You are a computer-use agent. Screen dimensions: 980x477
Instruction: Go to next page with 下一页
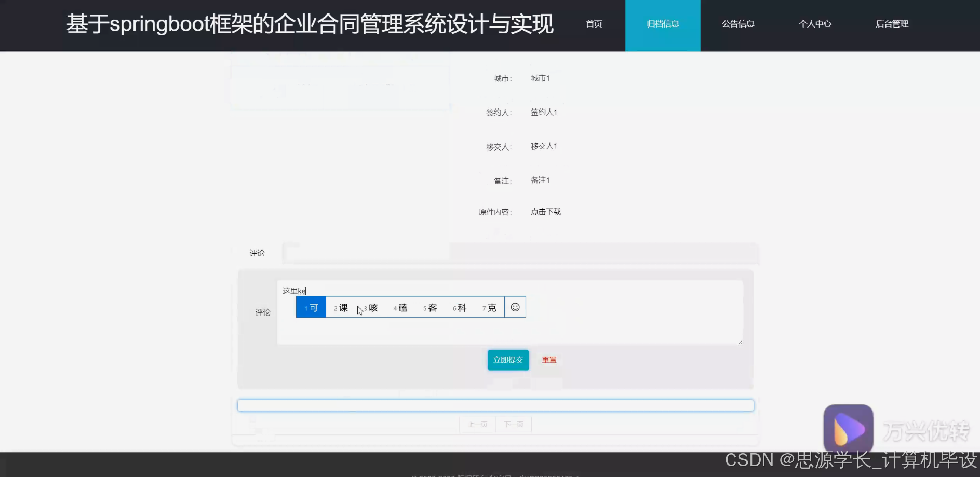click(514, 424)
